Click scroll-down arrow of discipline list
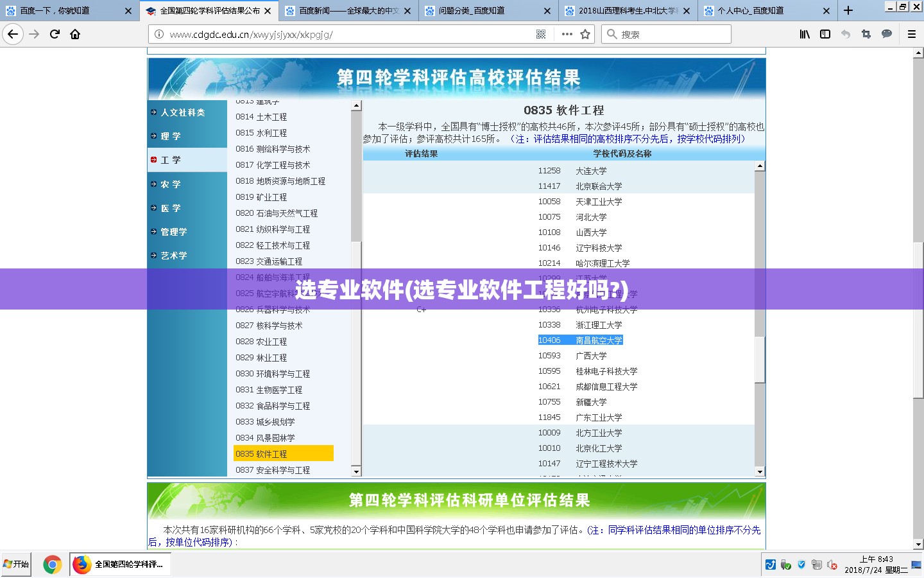Viewport: 924px width, 578px height. 356,471
